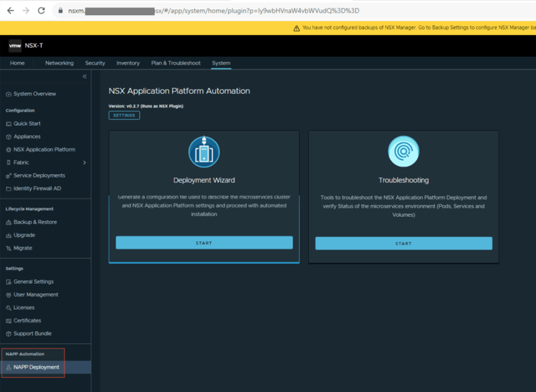Image resolution: width=536 pixels, height=392 pixels.
Task: Open User Management settings
Action: tap(35, 295)
